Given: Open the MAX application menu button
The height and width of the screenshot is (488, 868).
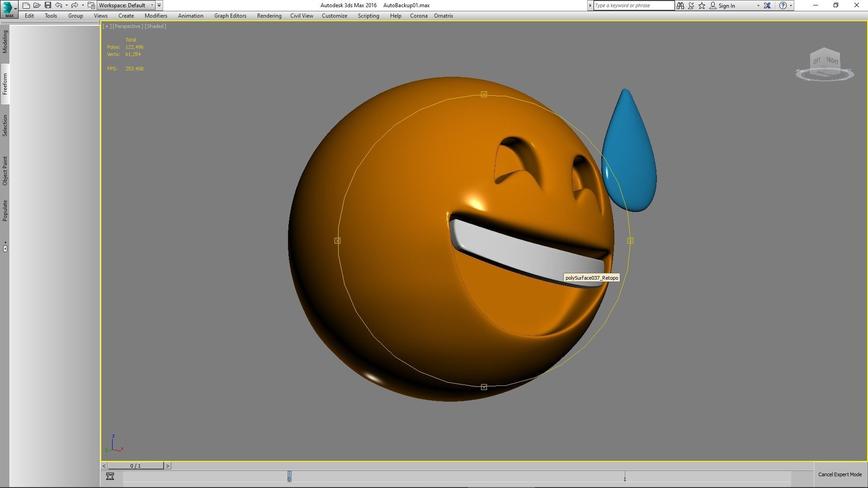Looking at the screenshot, I should tap(9, 9).
